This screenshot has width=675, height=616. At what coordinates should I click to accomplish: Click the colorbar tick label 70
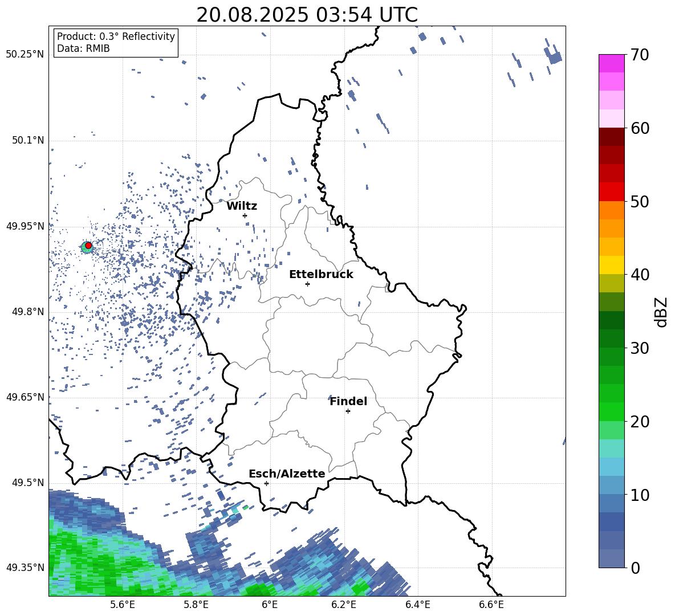(640, 55)
